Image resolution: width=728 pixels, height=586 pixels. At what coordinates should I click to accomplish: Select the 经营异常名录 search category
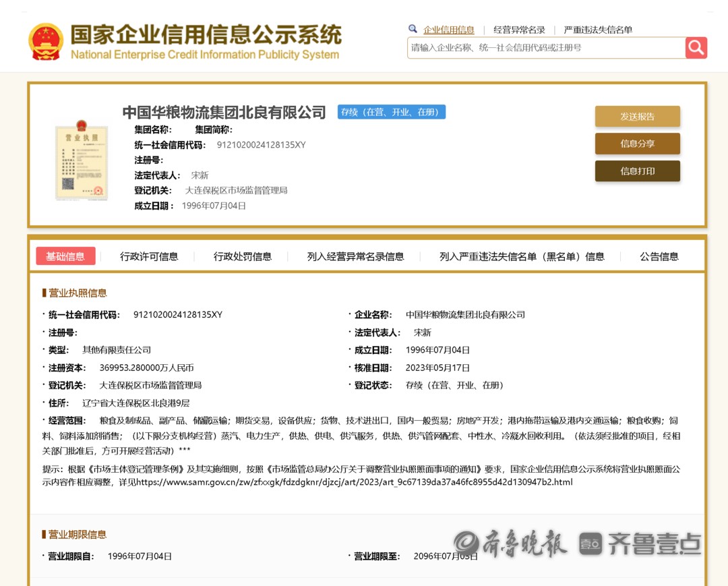coord(519,30)
